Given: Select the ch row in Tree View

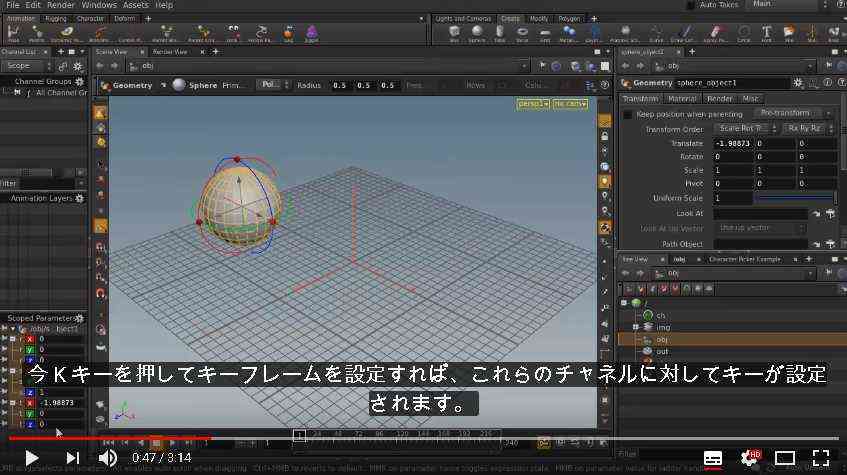Looking at the screenshot, I should (x=732, y=316).
